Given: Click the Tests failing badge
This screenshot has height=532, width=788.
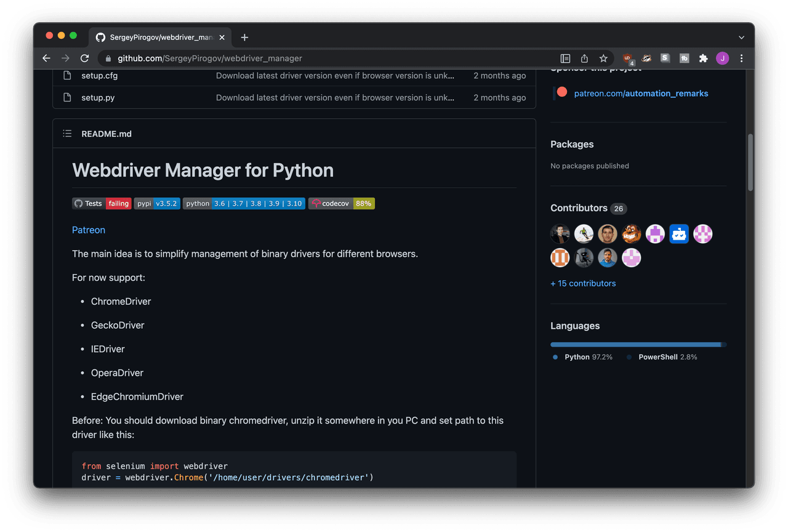Looking at the screenshot, I should (x=102, y=203).
